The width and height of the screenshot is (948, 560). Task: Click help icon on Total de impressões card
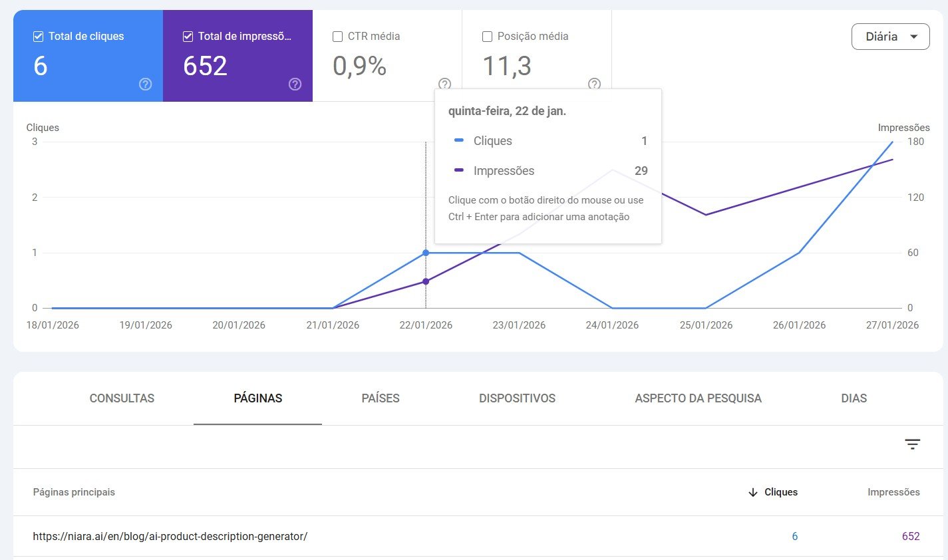click(295, 84)
